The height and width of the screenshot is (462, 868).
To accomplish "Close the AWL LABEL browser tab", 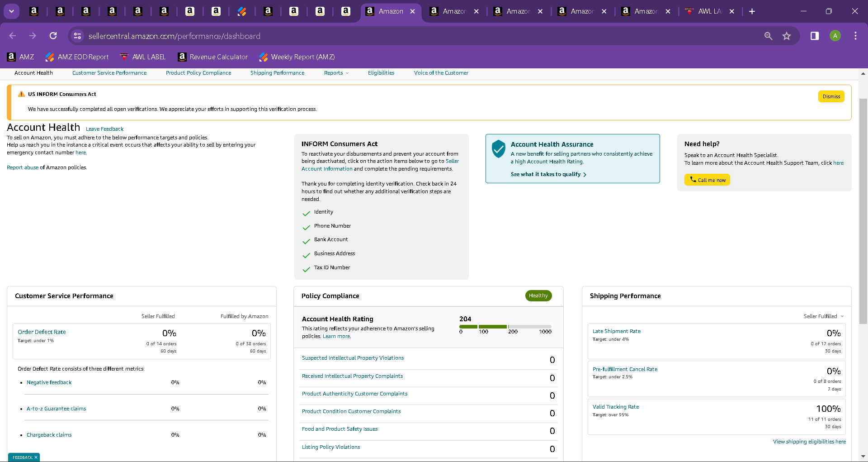I will (x=732, y=11).
